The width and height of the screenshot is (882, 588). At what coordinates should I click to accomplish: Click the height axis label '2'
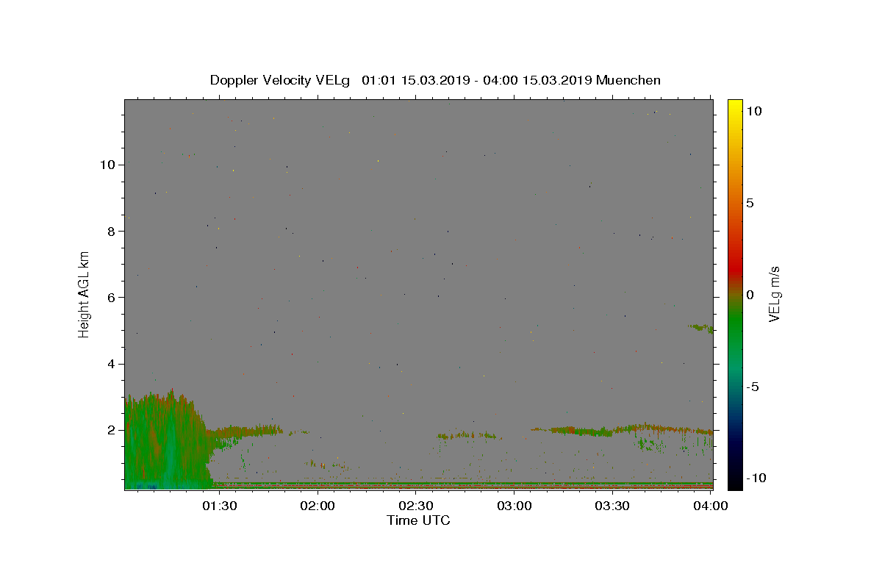pos(110,430)
